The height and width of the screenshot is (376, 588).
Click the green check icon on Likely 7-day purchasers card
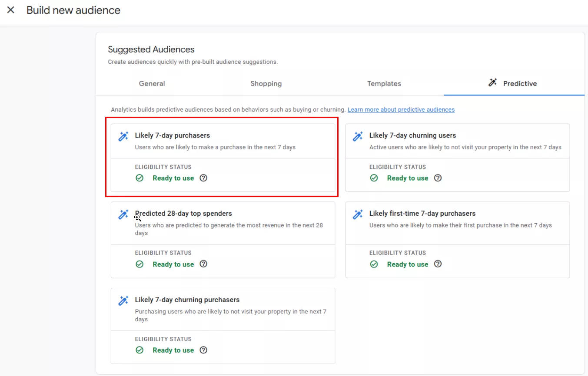click(x=140, y=178)
